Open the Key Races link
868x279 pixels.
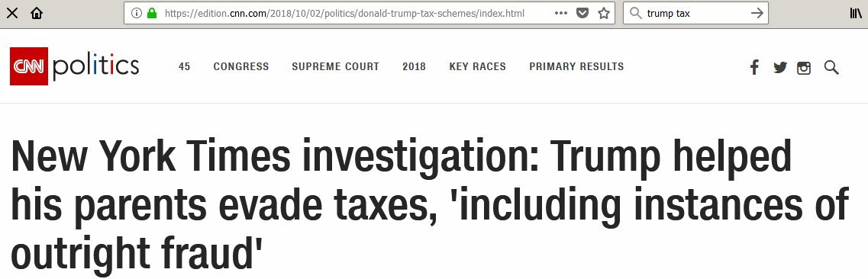tap(478, 67)
